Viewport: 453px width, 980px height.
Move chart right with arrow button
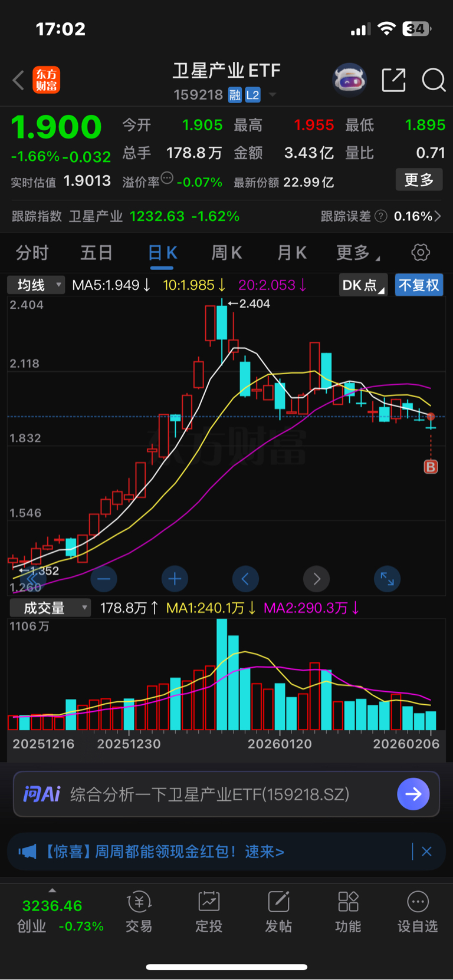pos(317,579)
